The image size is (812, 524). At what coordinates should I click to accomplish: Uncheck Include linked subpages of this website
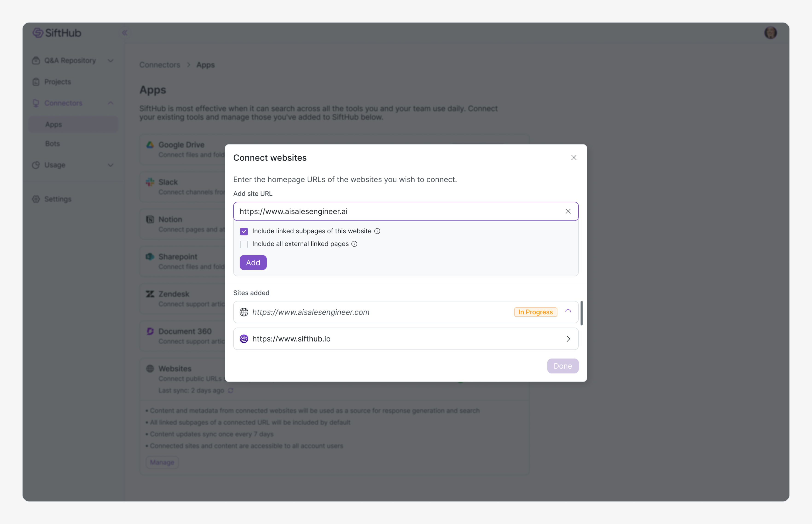[244, 231]
